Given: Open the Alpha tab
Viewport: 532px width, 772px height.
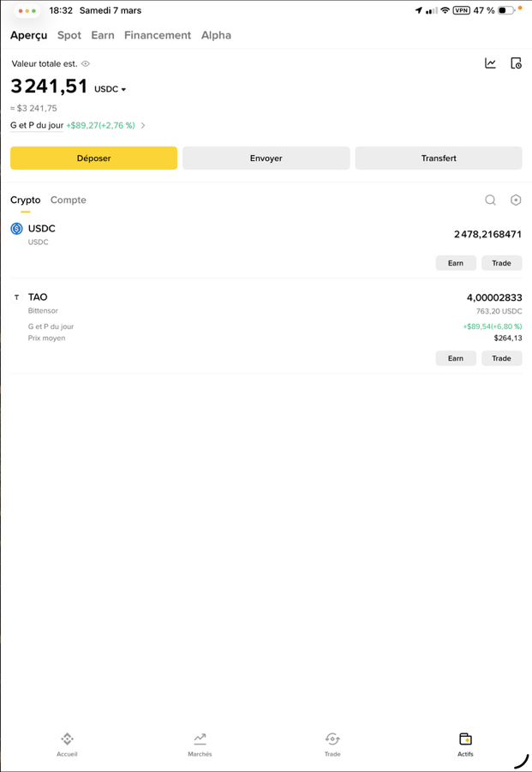Looking at the screenshot, I should [216, 35].
